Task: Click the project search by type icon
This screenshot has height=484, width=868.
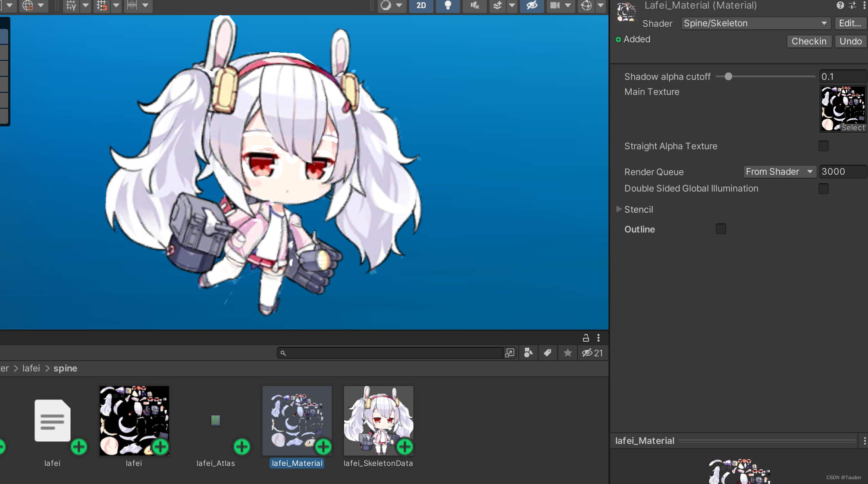Action: (528, 353)
